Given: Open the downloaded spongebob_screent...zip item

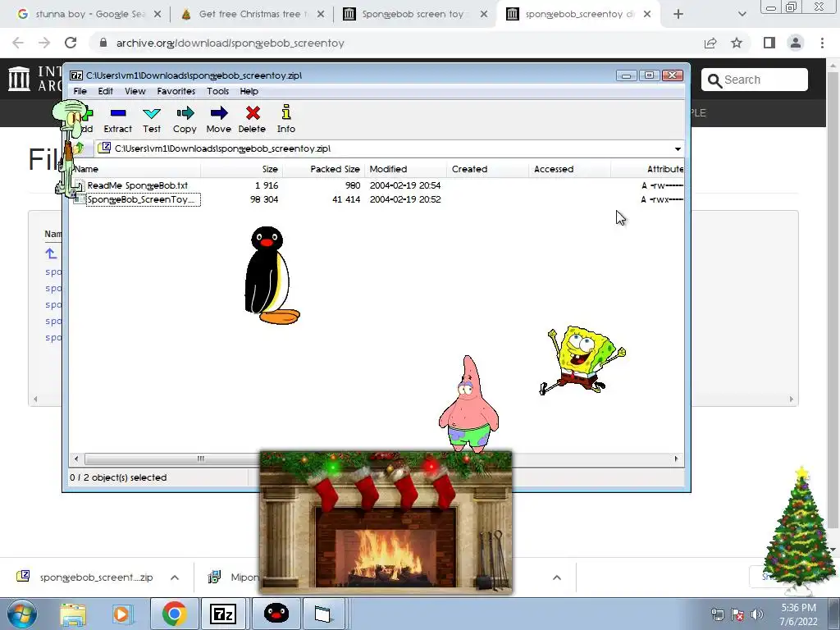Looking at the screenshot, I should 85,577.
